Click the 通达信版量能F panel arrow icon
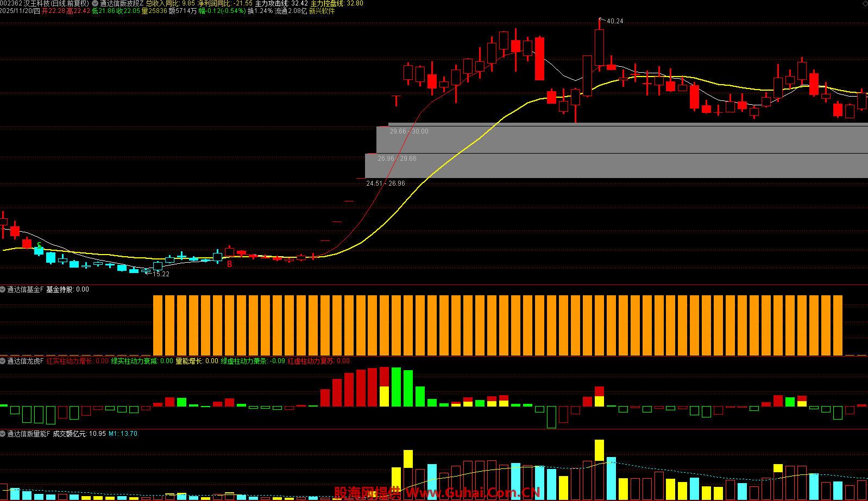This screenshot has height=501, width=868. pos(3,434)
